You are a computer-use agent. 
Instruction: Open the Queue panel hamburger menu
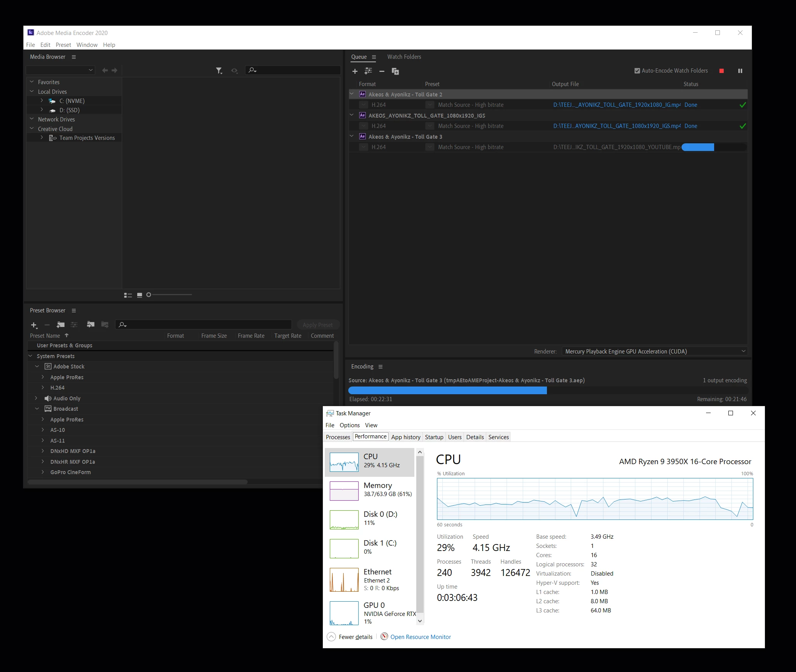374,57
